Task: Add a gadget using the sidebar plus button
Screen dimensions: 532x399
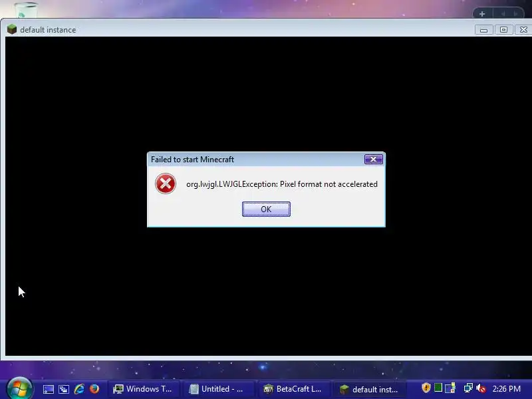Action: coord(482,14)
